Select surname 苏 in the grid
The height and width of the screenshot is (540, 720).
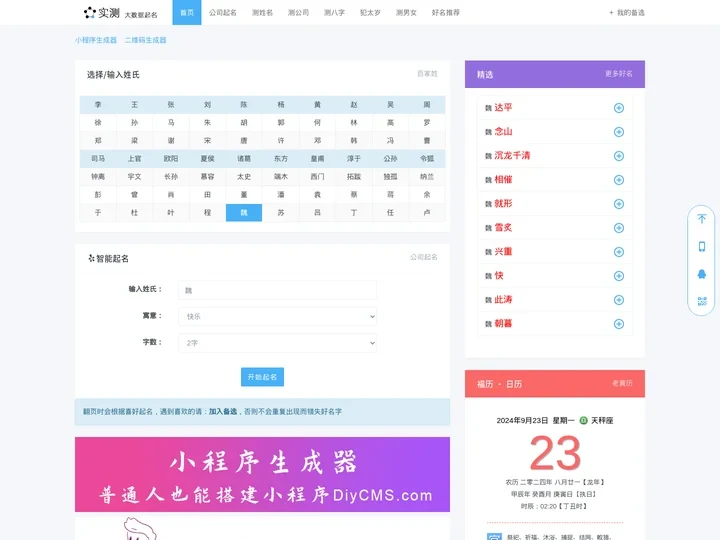pos(281,213)
